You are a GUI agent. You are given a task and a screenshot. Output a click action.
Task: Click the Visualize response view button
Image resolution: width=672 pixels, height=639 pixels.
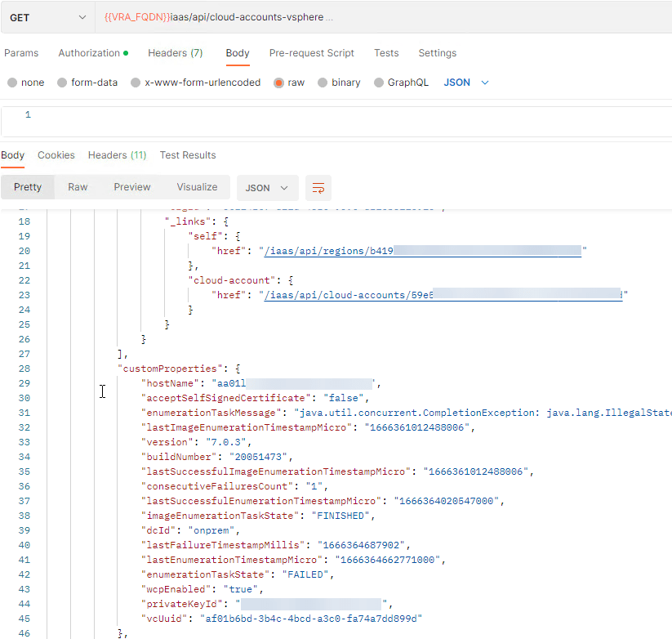[197, 187]
